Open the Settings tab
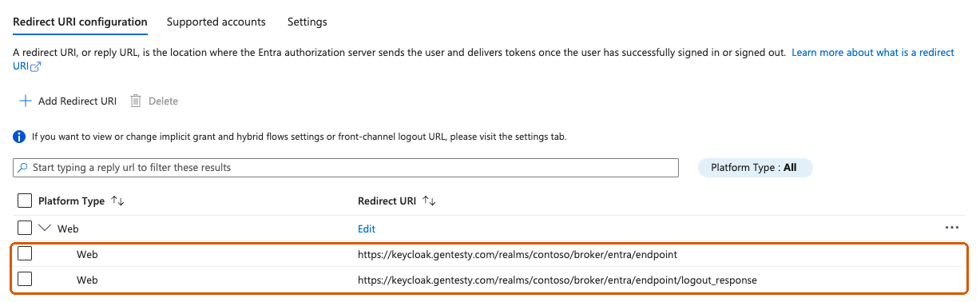980x302 pixels. pyautogui.click(x=307, y=22)
